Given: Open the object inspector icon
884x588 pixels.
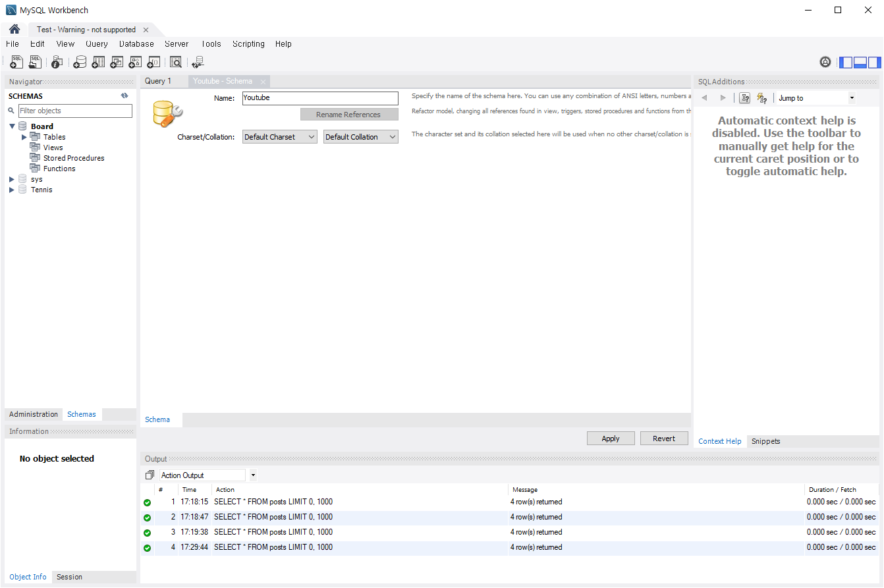Looking at the screenshot, I should [57, 62].
